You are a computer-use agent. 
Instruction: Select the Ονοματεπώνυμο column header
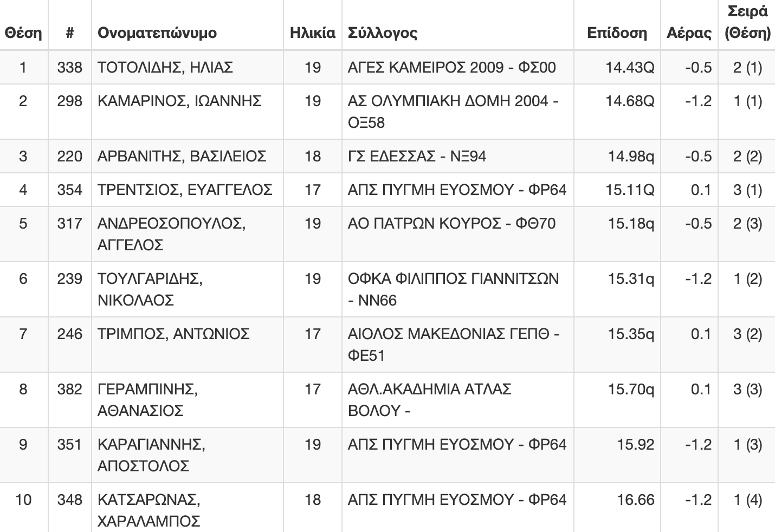point(157,33)
